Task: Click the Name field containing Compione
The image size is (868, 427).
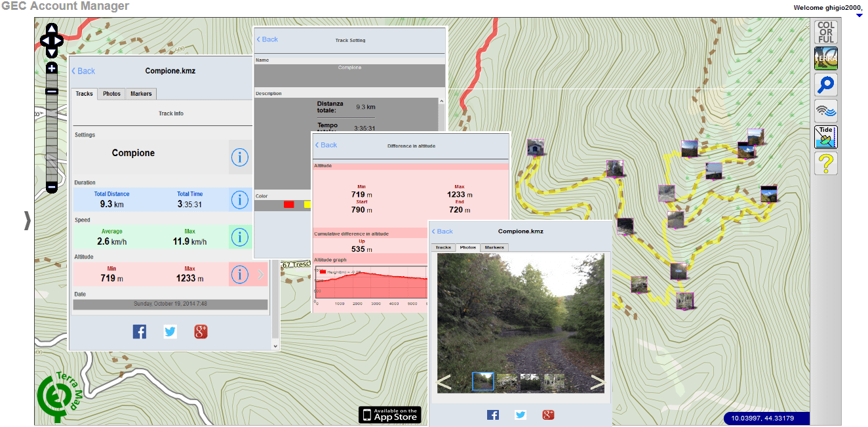Action: click(349, 75)
